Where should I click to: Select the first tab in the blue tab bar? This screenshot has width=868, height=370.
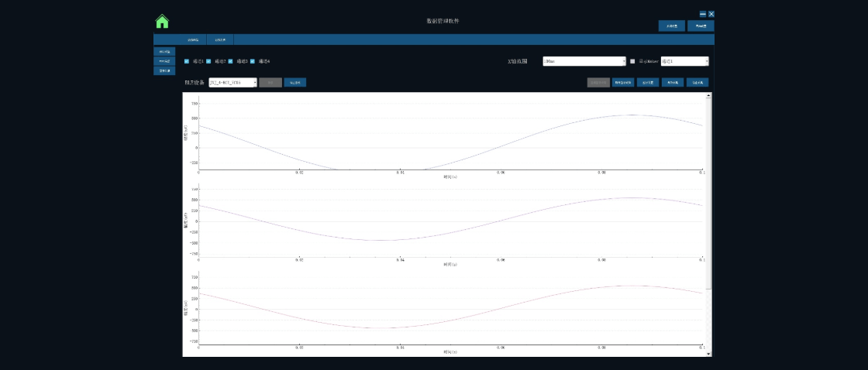[193, 39]
